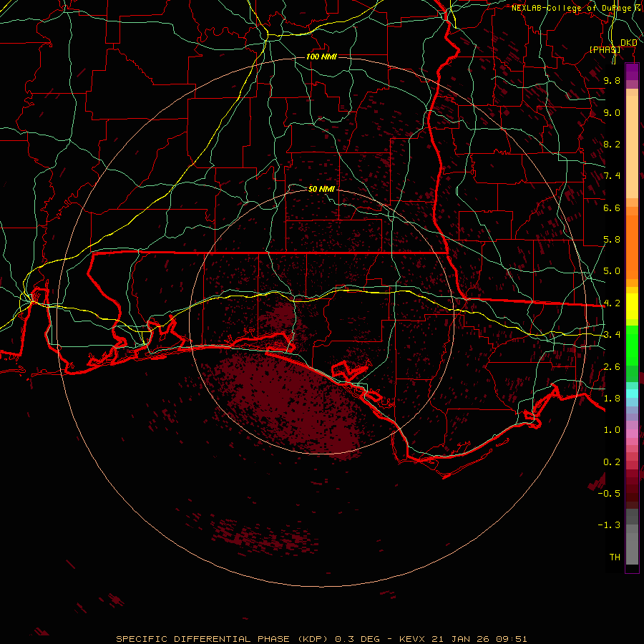
Task: Click the -0.5 scale value
Action: [609, 494]
